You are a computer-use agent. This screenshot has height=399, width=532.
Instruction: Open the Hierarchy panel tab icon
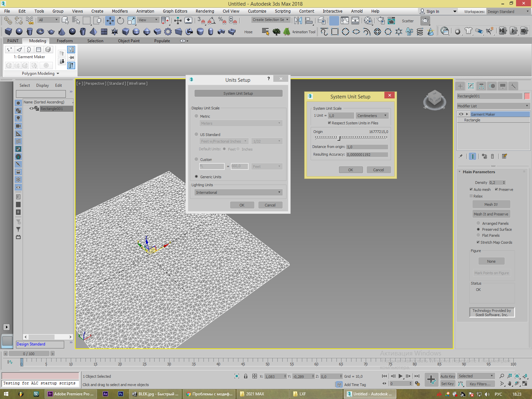pyautogui.click(x=481, y=86)
